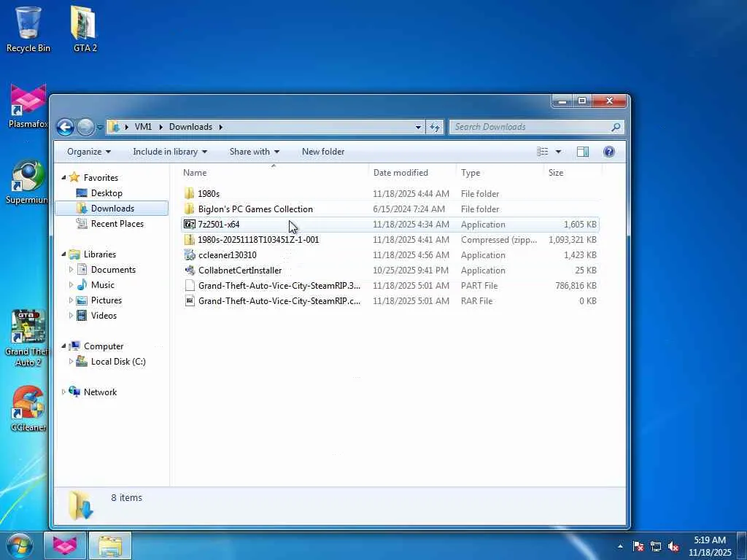This screenshot has height=560, width=747.
Task: Expand the Videos library
Action: click(71, 315)
